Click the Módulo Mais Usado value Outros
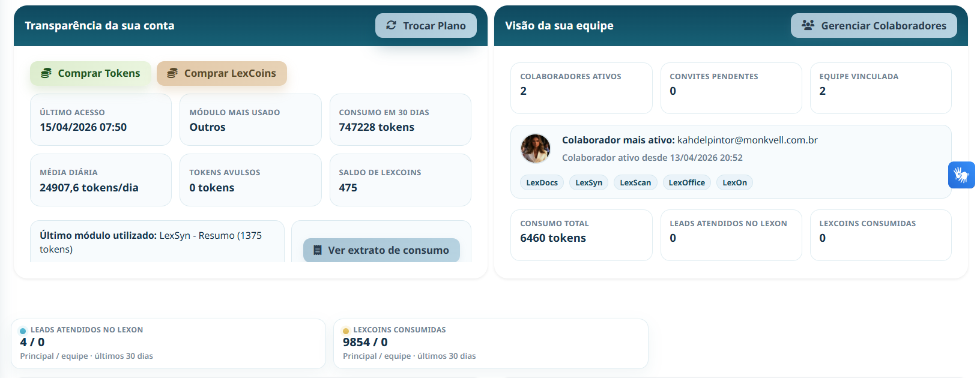The image size is (980, 378). coord(208,127)
